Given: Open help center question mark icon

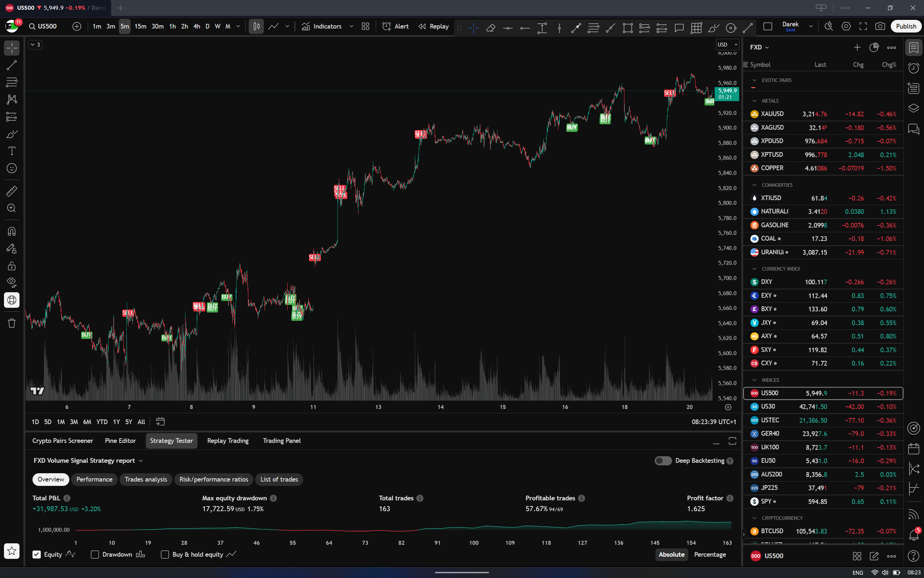Looking at the screenshot, I should tap(913, 556).
